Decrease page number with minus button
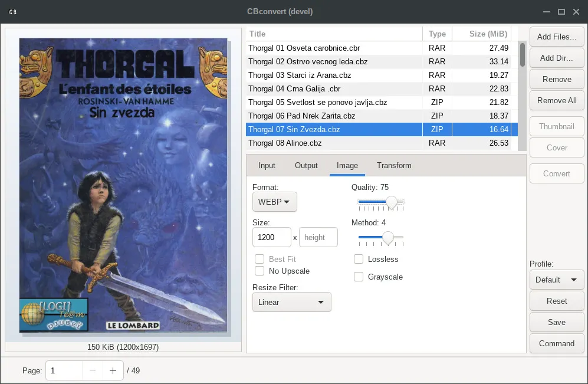 93,370
